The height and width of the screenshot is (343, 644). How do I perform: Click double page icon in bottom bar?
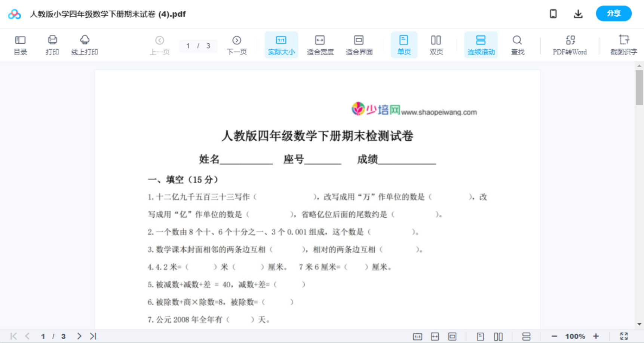(498, 337)
